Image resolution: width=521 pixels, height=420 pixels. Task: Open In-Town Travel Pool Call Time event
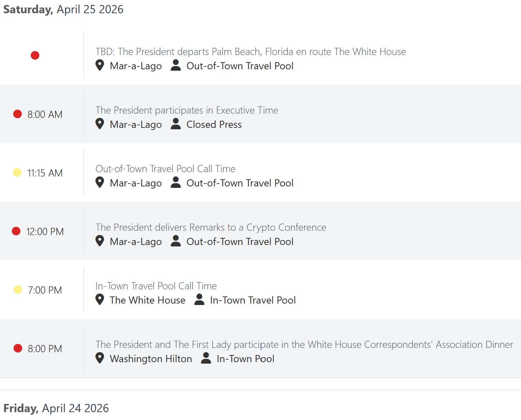(156, 286)
